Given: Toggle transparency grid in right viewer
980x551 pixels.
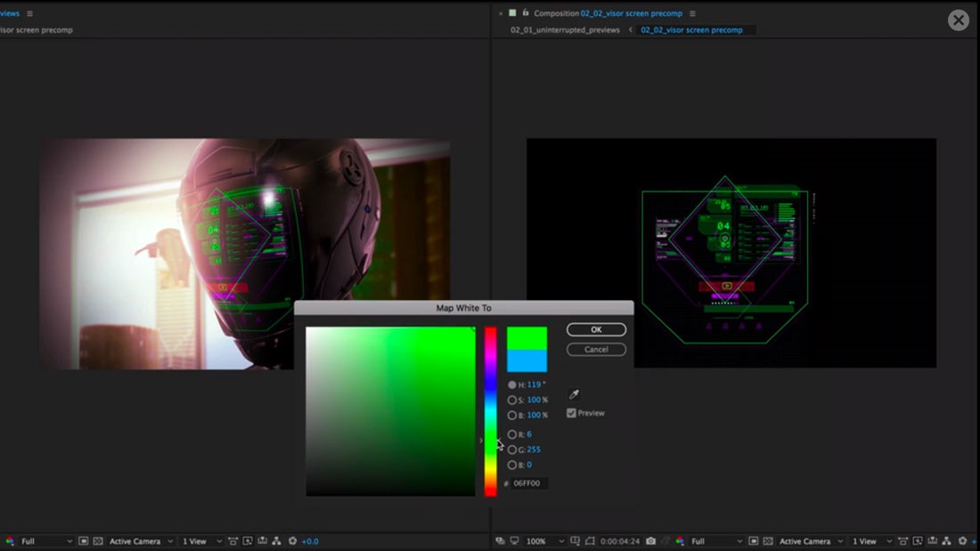Looking at the screenshot, I should [768, 541].
